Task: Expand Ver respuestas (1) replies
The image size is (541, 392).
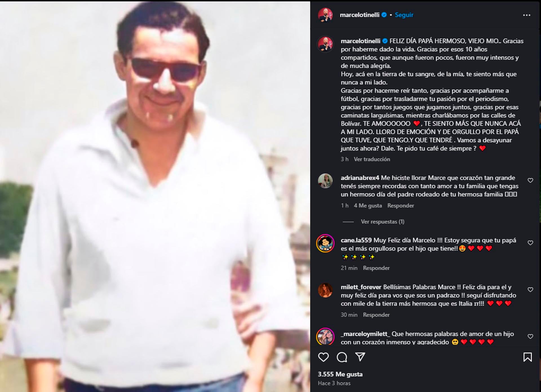Action: coord(382,222)
